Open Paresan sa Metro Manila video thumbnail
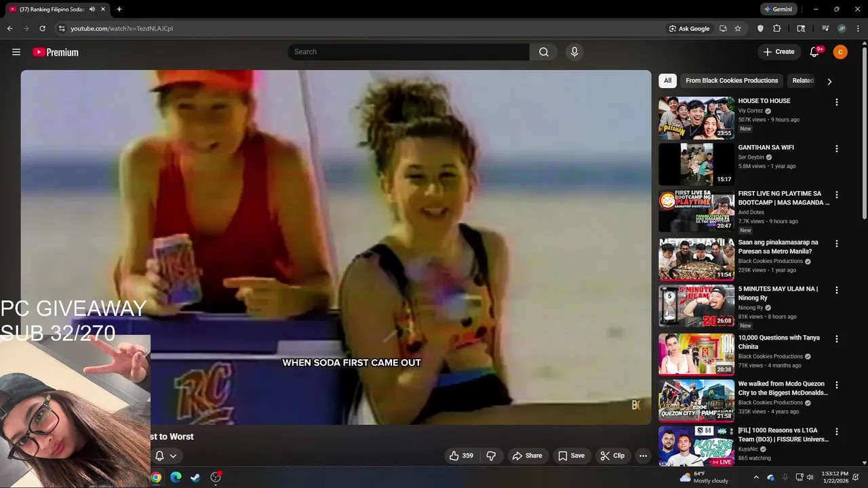The width and height of the screenshot is (868, 488). 696,259
